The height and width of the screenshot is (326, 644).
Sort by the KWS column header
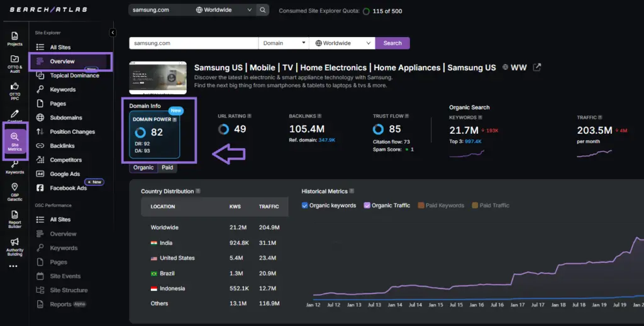click(x=235, y=207)
